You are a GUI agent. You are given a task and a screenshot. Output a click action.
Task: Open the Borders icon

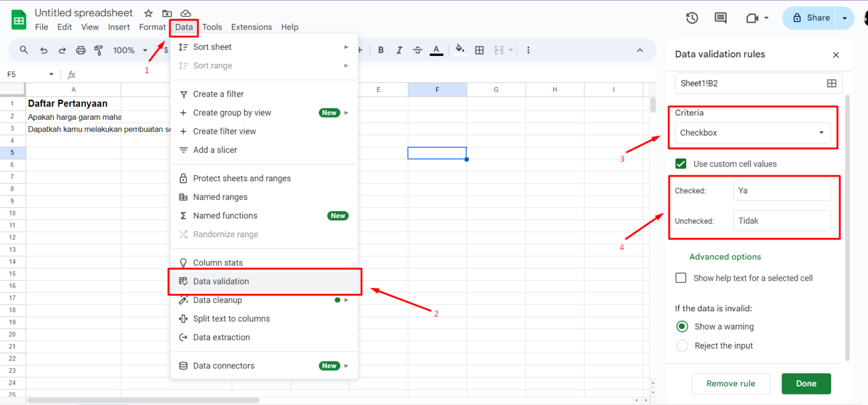479,50
